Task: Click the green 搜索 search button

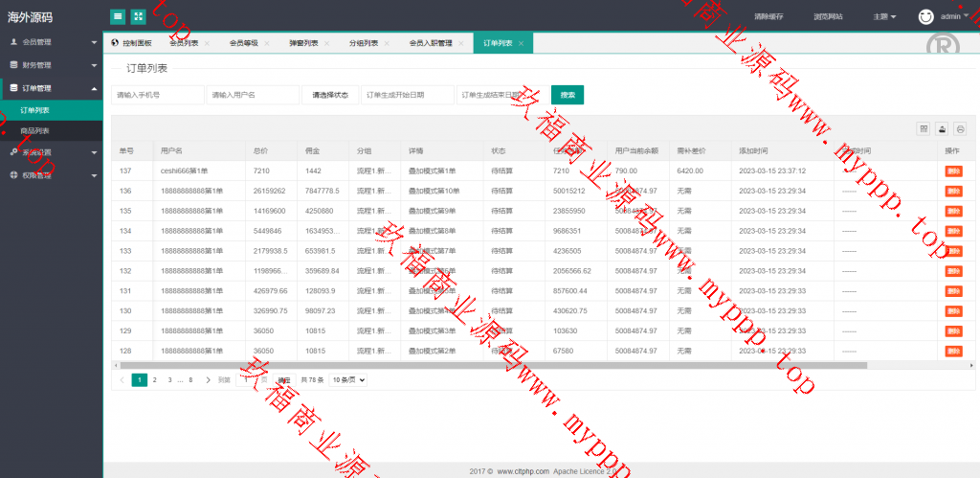Action: [x=568, y=95]
